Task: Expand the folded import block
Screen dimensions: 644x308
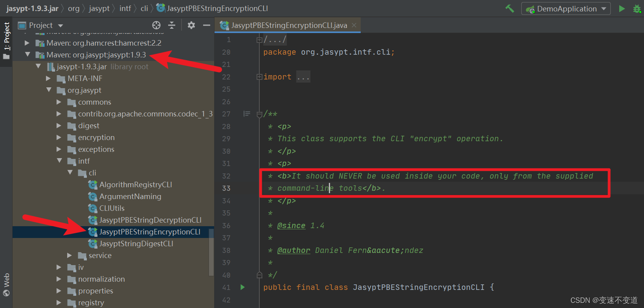Action: [x=259, y=77]
